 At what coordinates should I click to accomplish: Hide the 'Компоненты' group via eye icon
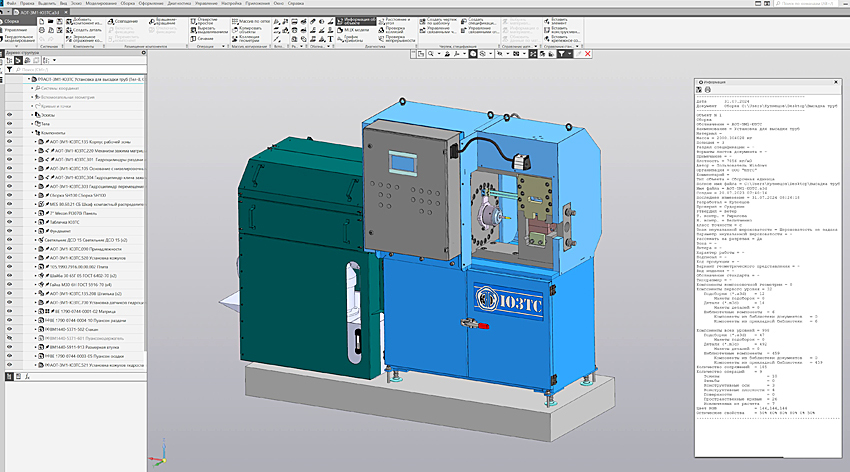[x=8, y=132]
